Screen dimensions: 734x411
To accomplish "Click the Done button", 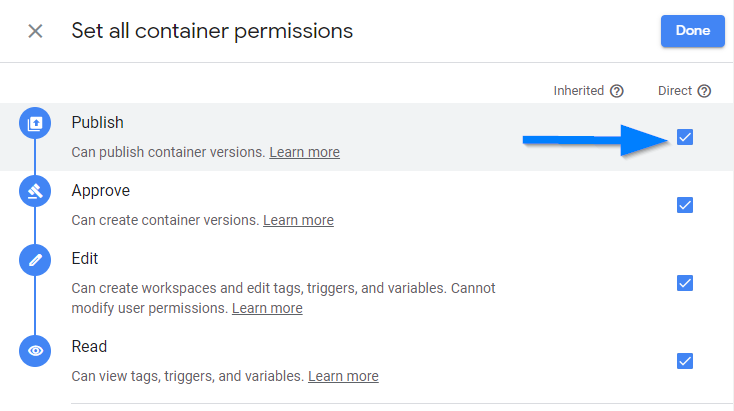I will tap(693, 31).
